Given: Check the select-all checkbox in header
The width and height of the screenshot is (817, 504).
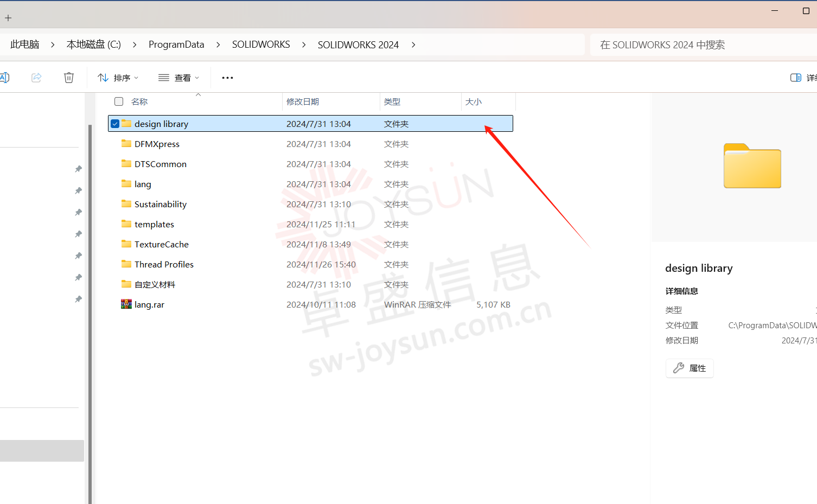Looking at the screenshot, I should 119,101.
